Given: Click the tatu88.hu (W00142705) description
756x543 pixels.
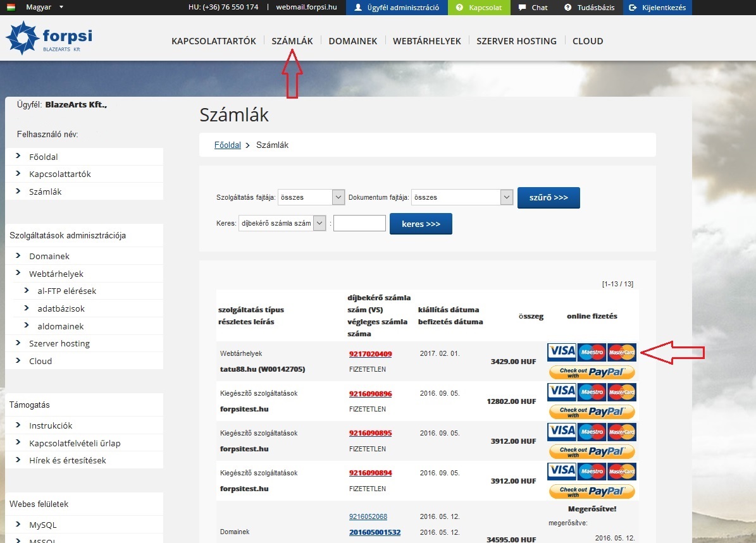Looking at the screenshot, I should (263, 369).
